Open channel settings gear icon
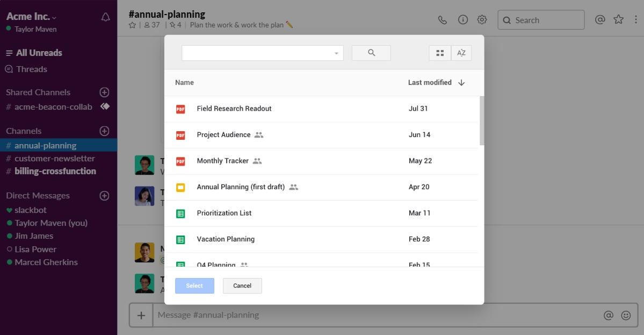 (482, 20)
